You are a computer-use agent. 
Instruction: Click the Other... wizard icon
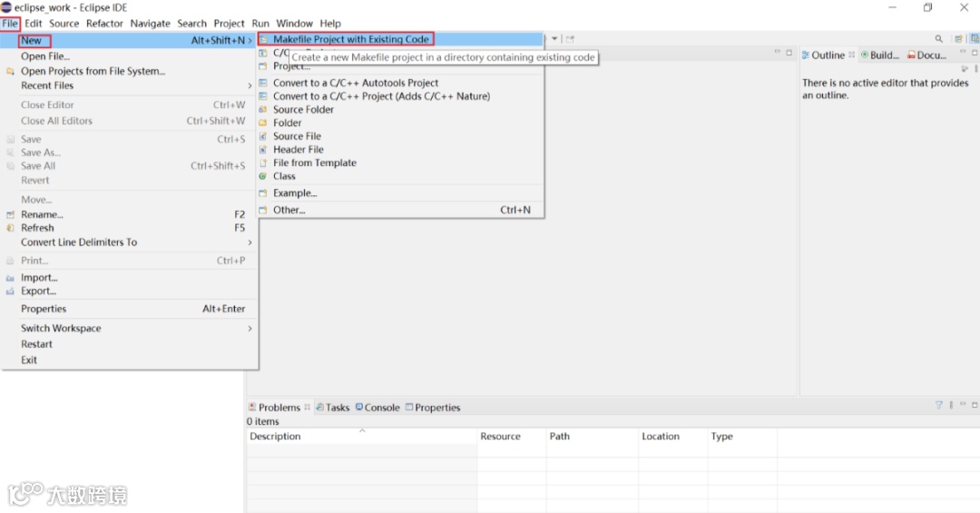click(263, 211)
